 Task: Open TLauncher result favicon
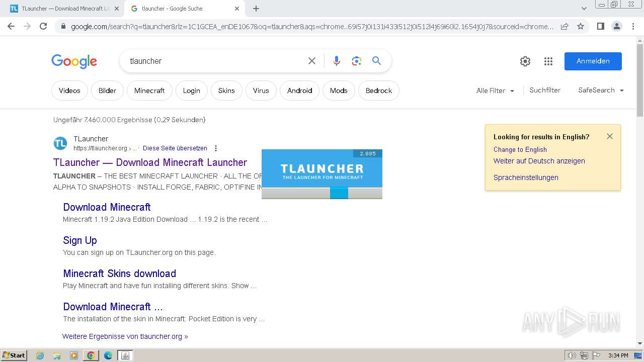[60, 143]
